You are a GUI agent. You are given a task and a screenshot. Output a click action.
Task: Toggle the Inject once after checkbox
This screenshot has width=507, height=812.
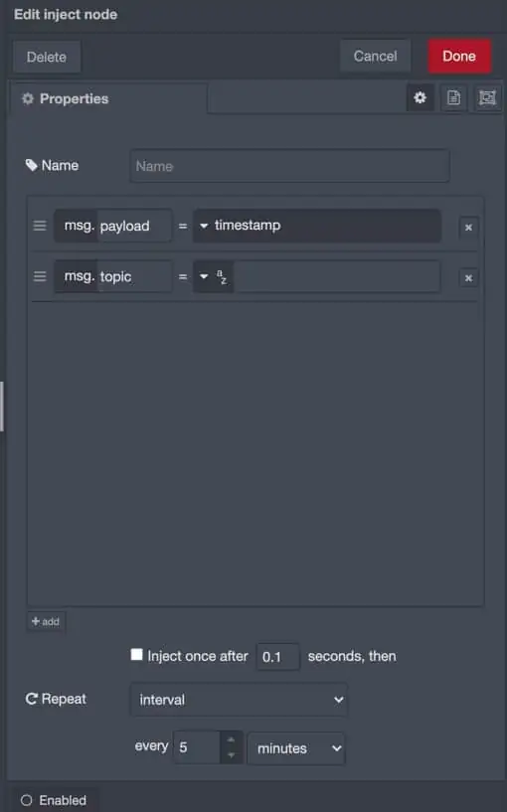click(137, 655)
